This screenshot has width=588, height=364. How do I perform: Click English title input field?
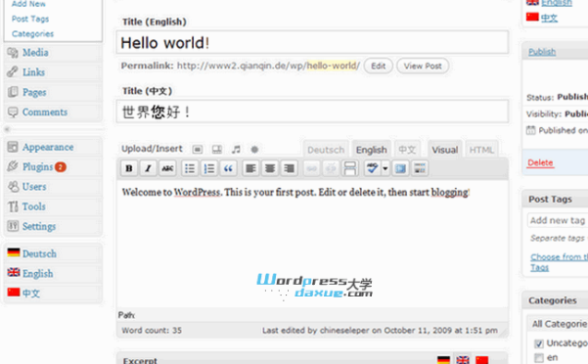pos(312,42)
